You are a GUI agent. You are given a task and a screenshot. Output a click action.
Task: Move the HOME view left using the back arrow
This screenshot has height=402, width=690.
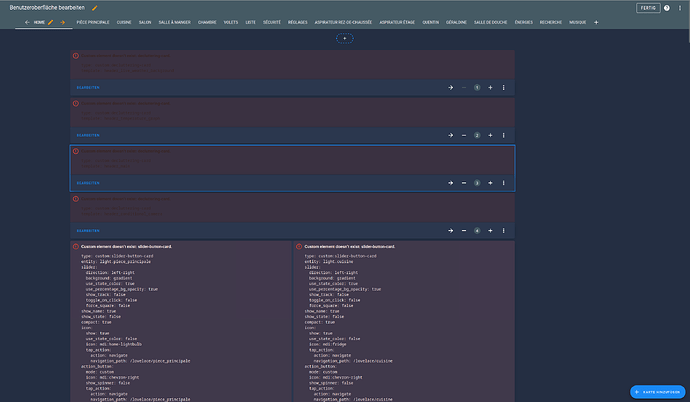[27, 22]
